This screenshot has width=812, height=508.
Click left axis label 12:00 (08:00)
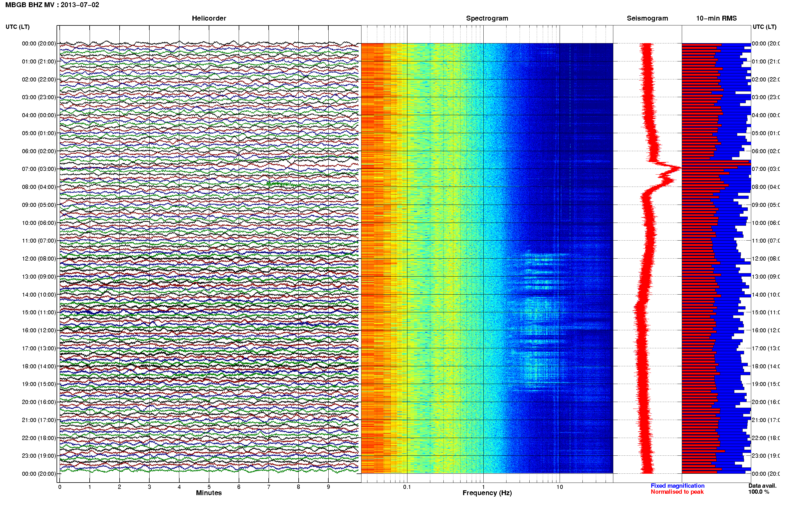(39, 258)
